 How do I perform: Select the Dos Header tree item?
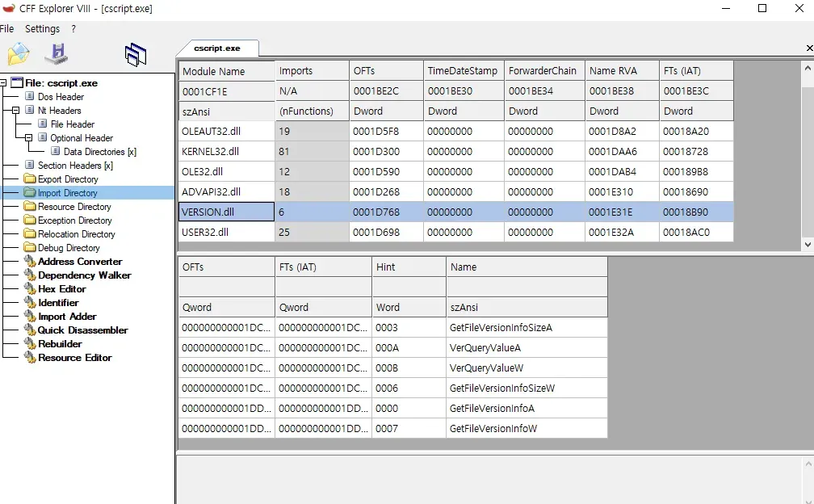(61, 97)
